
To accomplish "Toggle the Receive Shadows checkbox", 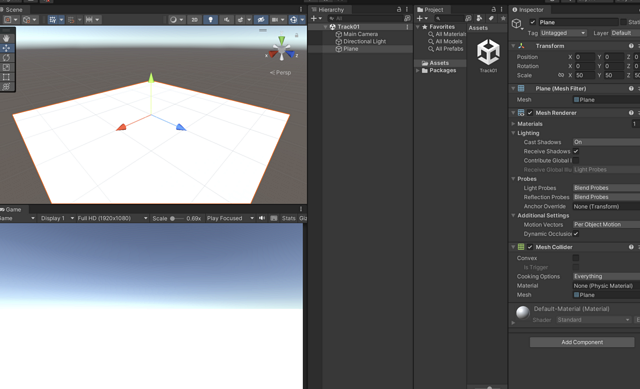I will tap(576, 151).
